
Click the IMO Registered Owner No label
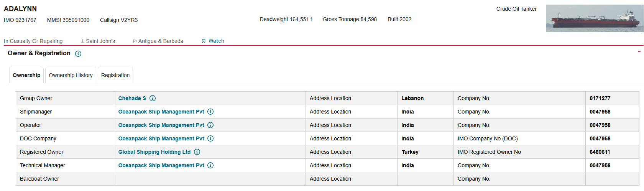[489, 152]
